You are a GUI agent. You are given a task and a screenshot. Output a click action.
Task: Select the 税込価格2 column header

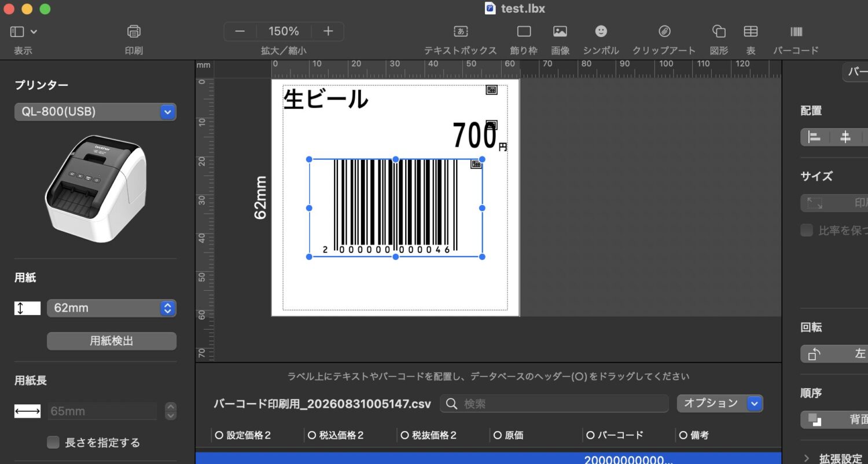[x=336, y=435]
